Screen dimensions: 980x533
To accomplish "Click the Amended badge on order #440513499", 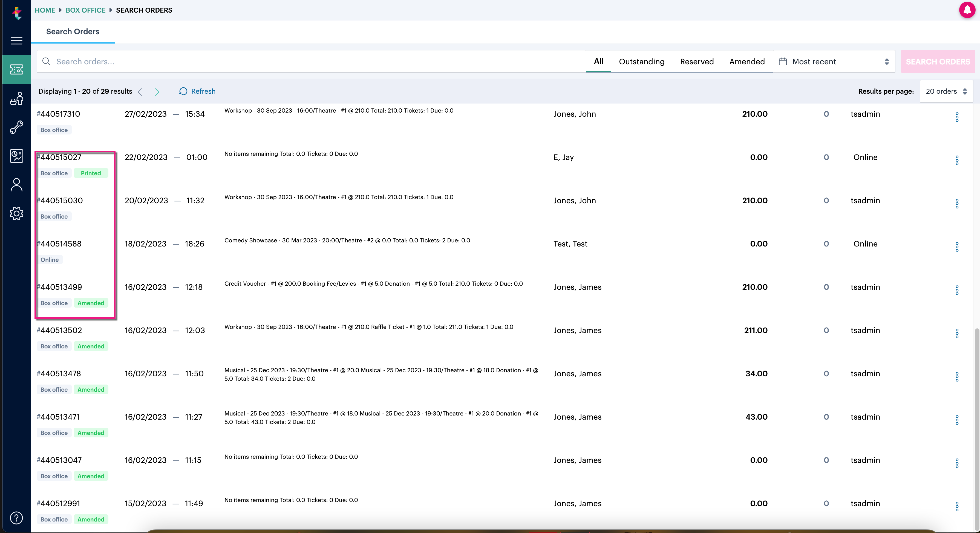I will click(x=91, y=303).
